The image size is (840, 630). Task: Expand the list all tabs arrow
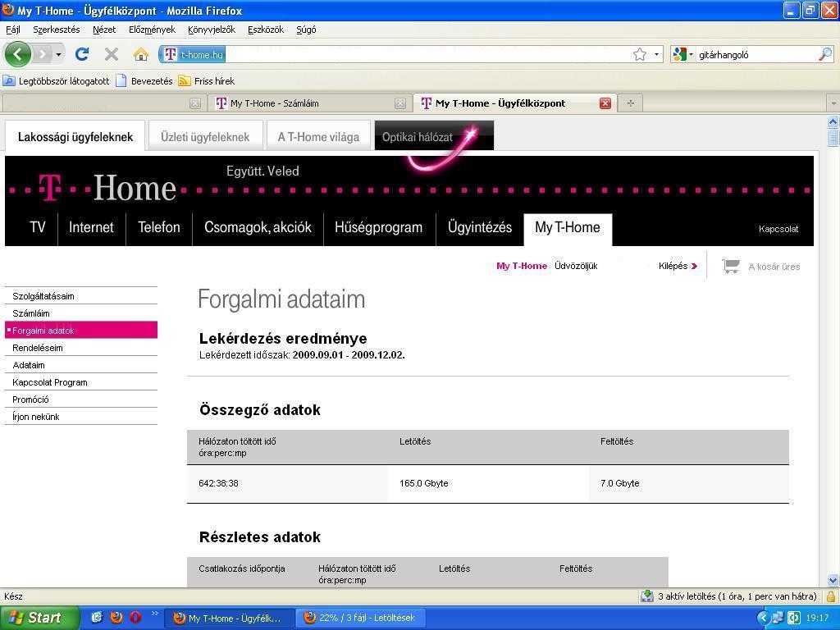833,103
